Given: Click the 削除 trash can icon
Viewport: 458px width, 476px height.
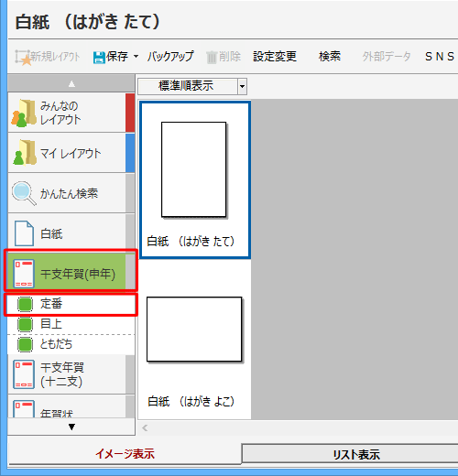Looking at the screenshot, I should coord(212,58).
